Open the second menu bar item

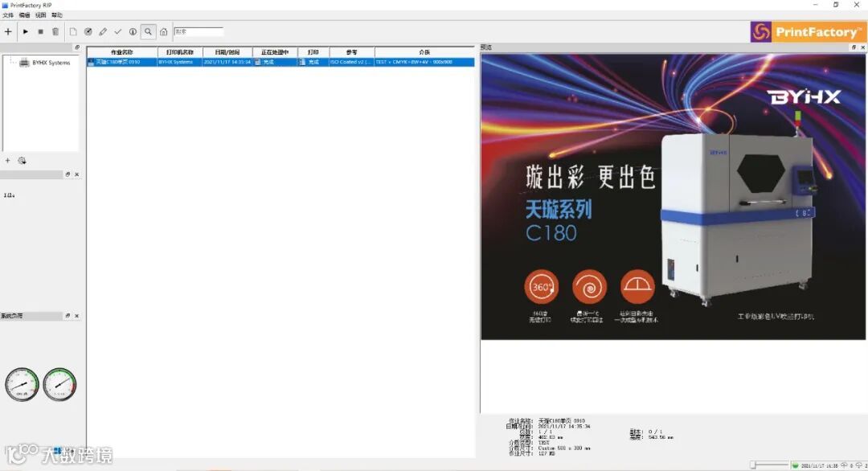tap(24, 15)
